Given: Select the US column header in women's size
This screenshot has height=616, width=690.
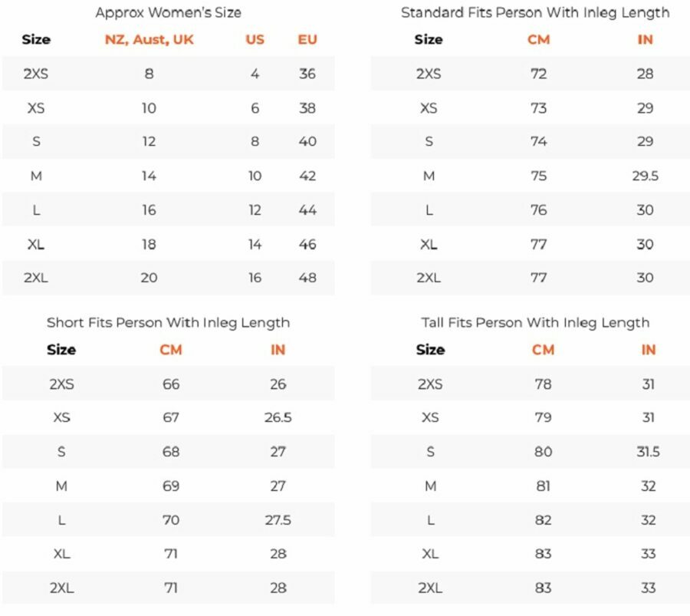Looking at the screenshot, I should (x=255, y=40).
